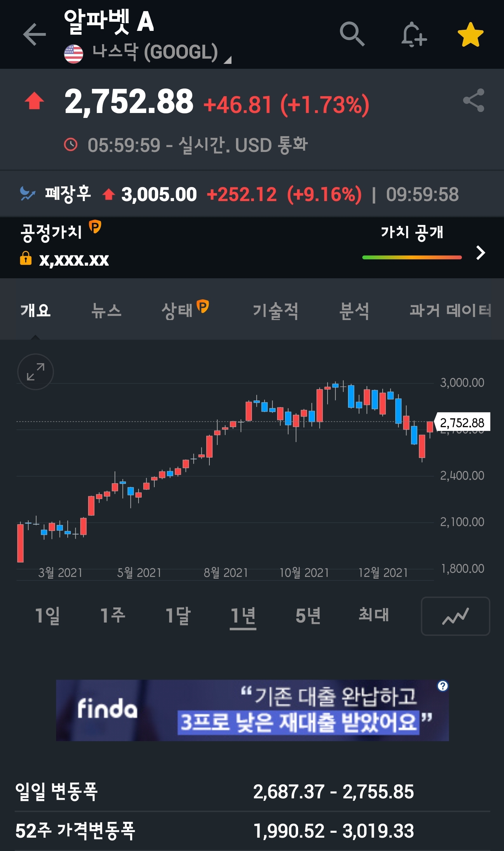Tap the current price 2,752.88 headline
This screenshot has width=504, height=851.
[129, 102]
